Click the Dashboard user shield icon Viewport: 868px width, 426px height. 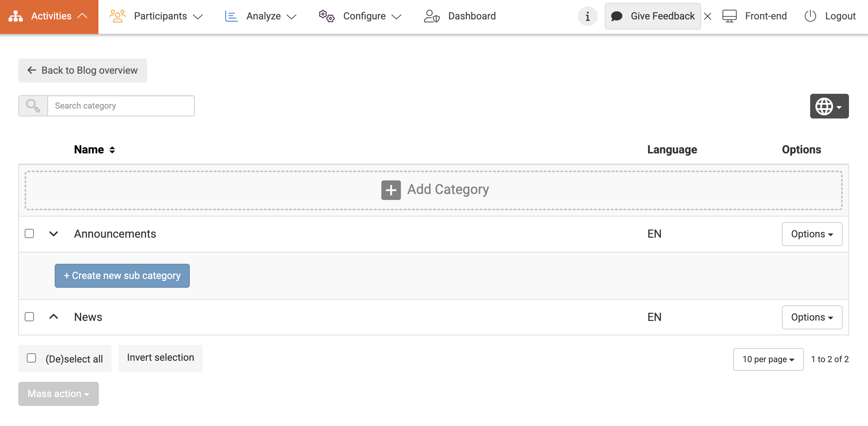pos(432,16)
